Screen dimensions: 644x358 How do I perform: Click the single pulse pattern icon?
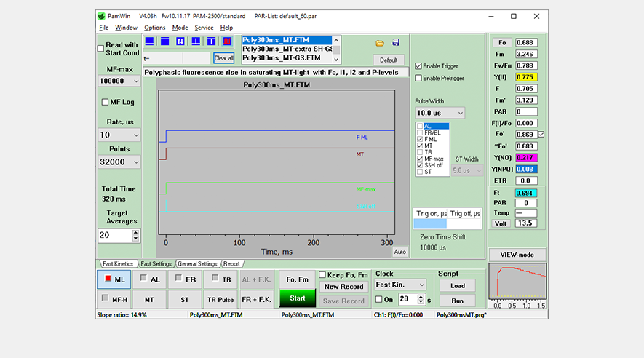click(x=196, y=41)
